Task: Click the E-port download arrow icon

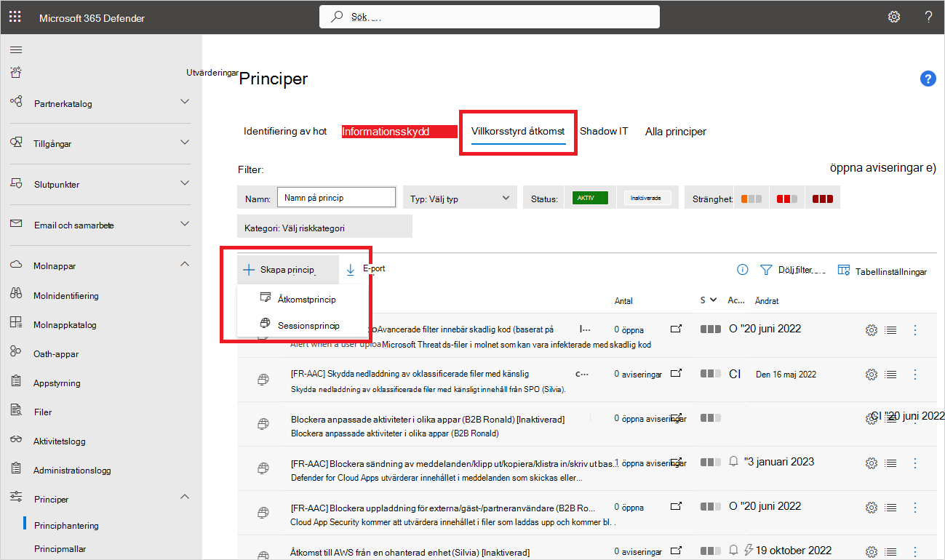Action: [350, 270]
